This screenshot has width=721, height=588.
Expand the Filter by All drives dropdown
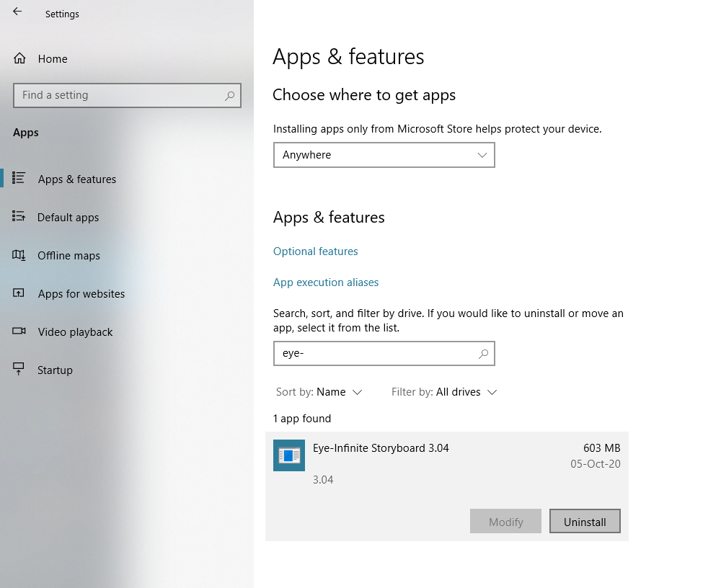click(x=443, y=392)
